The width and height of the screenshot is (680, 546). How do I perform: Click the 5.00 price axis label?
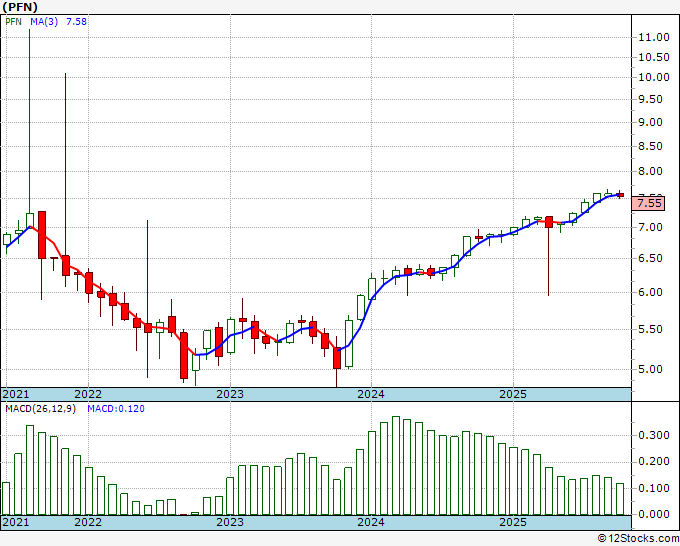[x=651, y=369]
